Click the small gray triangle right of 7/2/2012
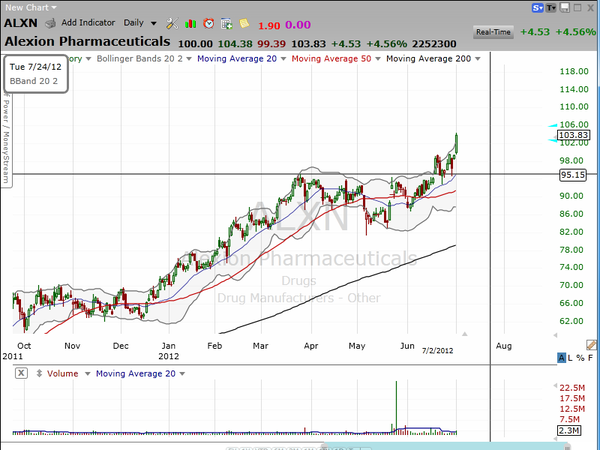Screen dimensions: 600x450 click(x=465, y=334)
